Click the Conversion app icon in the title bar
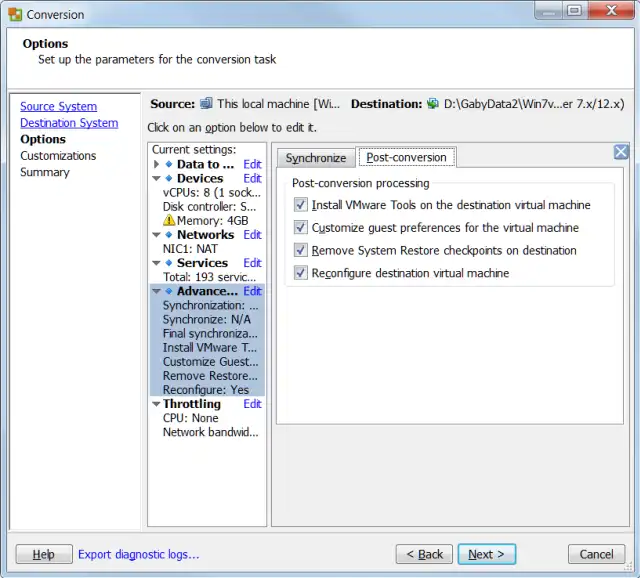 point(15,15)
